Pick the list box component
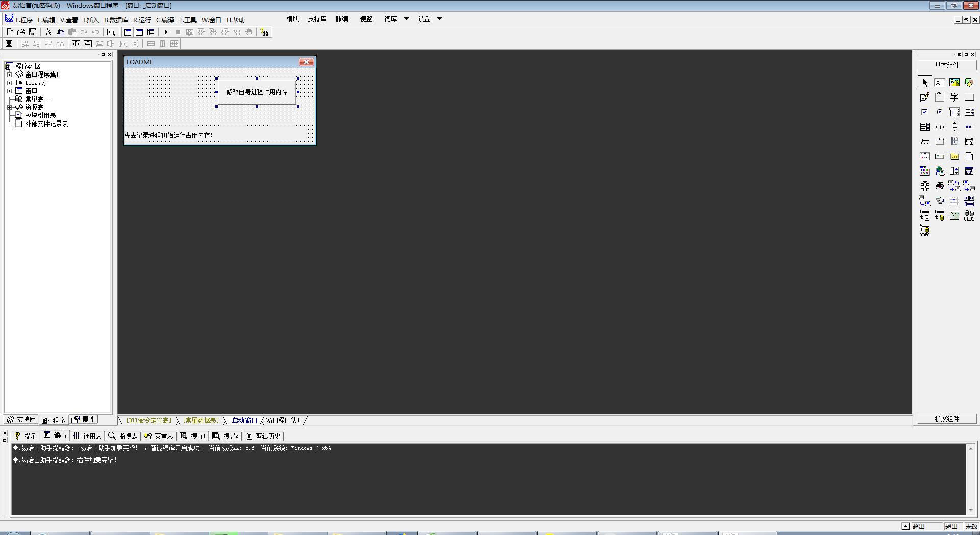980x535 pixels. [x=969, y=112]
